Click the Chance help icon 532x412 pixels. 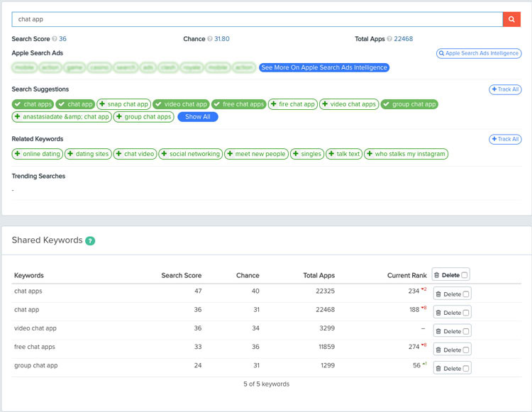point(210,39)
